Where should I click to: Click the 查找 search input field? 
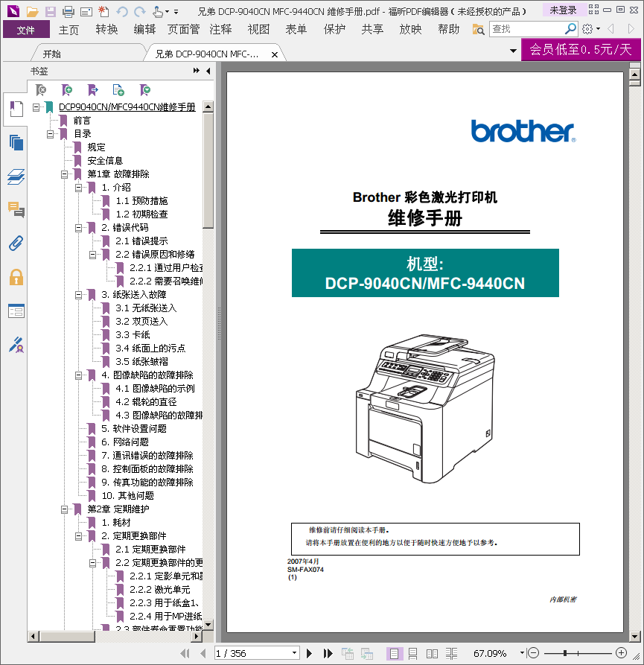click(527, 29)
